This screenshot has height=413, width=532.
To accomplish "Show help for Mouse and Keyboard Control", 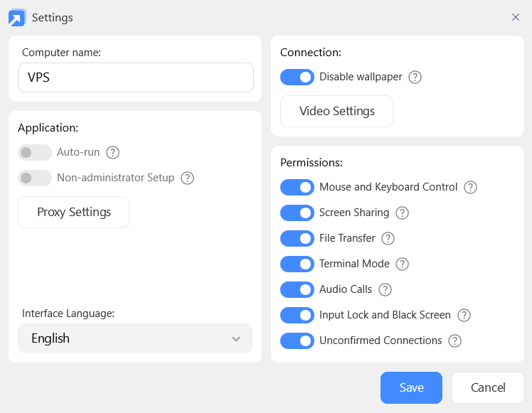I will [471, 187].
